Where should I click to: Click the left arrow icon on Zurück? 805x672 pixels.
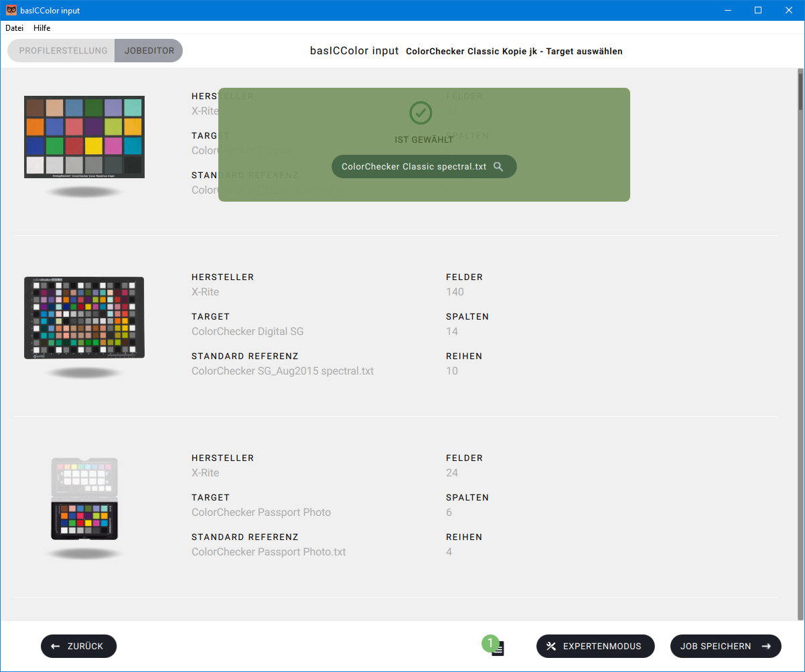56,647
